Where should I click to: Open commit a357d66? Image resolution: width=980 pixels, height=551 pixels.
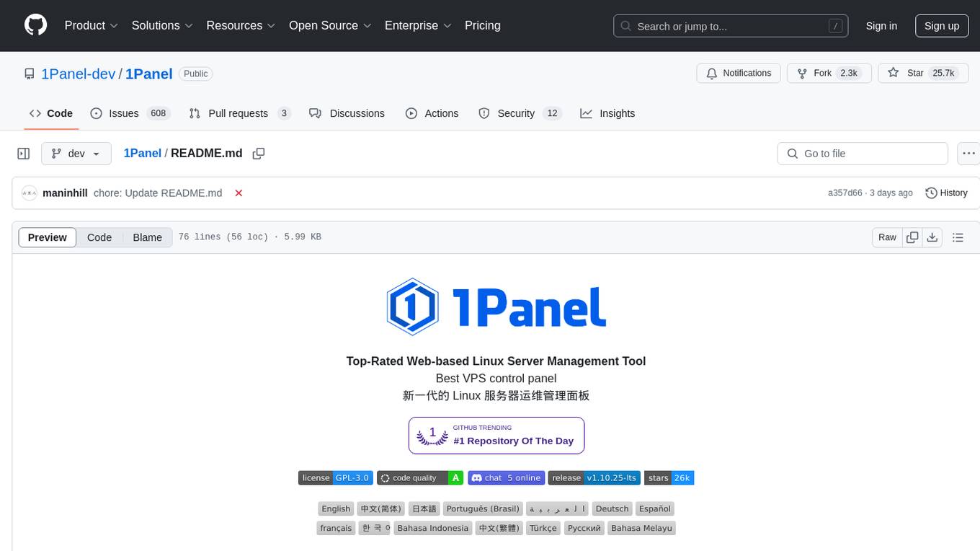(845, 193)
